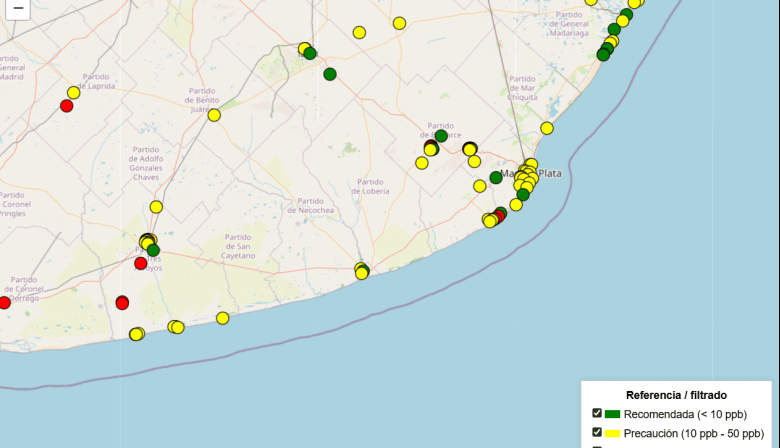Uncheck the Precaución (10 ppb - 50 ppb) checkbox

tap(597, 432)
